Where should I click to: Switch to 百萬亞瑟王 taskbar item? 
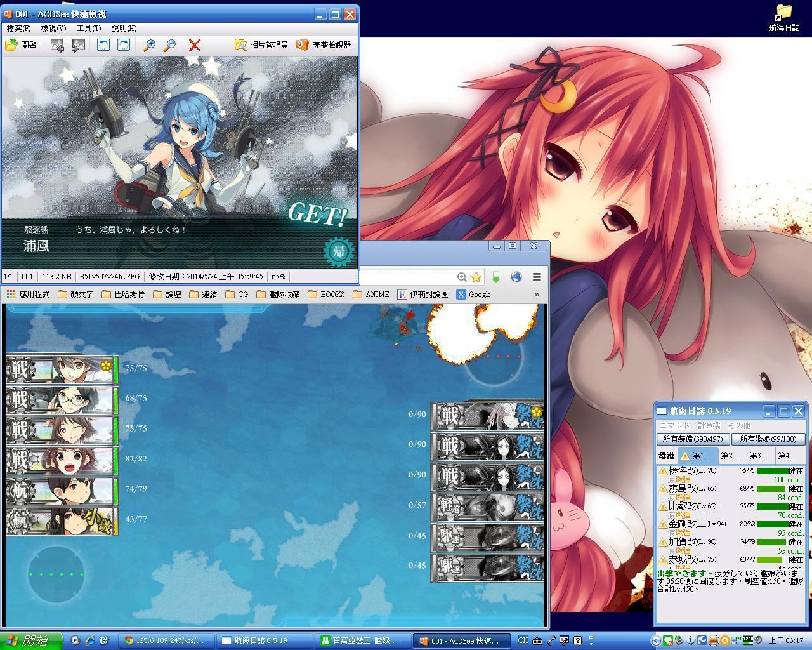click(x=362, y=641)
